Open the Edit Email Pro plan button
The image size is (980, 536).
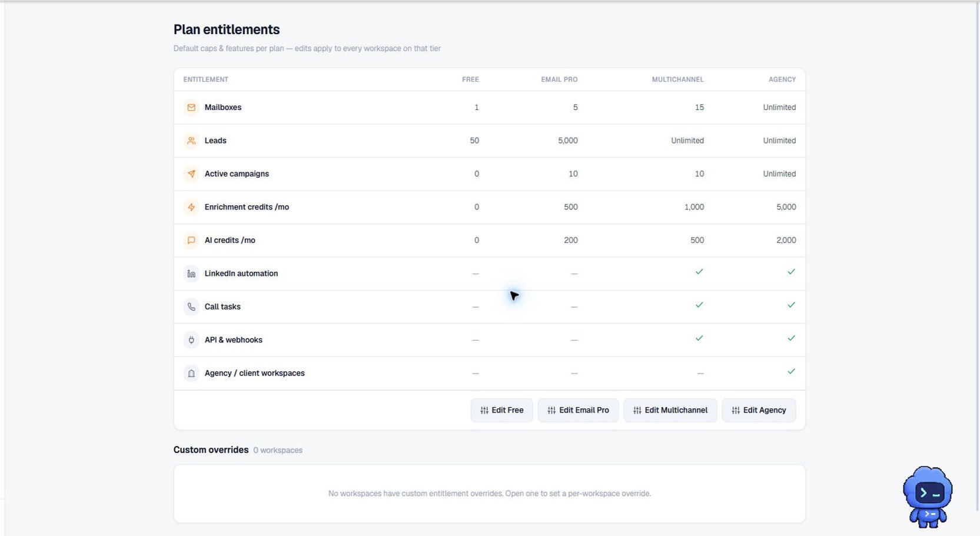[x=578, y=410]
